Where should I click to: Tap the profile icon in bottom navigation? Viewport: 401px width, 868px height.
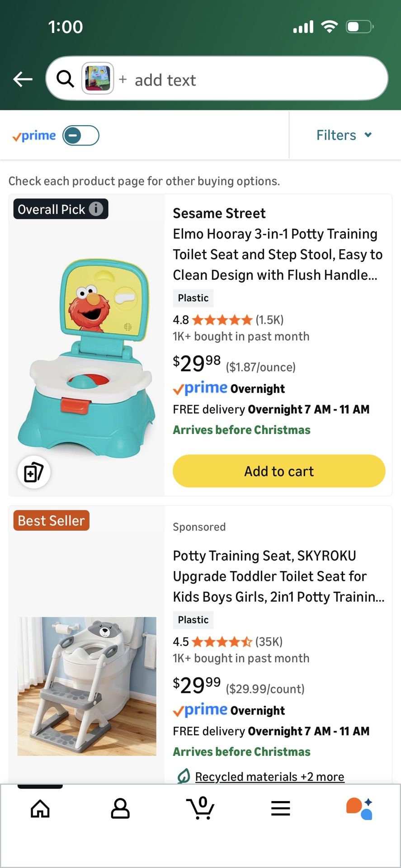click(120, 809)
